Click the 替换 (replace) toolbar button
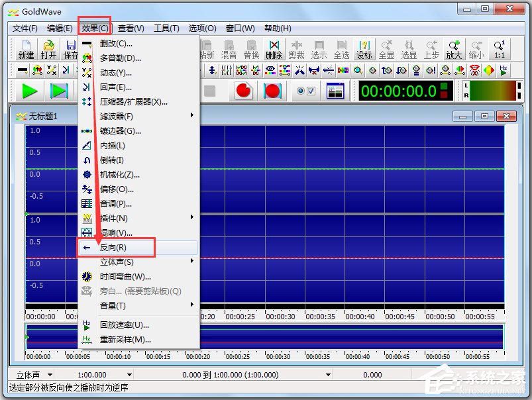This screenshot has height=400, width=532. (251, 50)
